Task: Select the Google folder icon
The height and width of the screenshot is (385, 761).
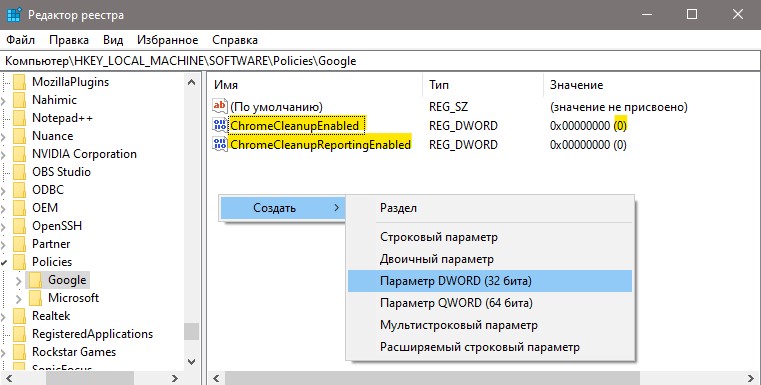Action: click(35, 280)
